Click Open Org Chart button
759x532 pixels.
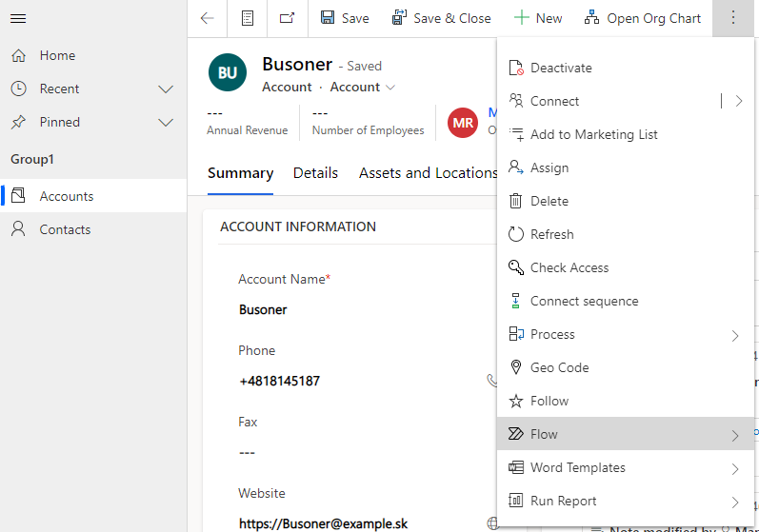pos(643,18)
